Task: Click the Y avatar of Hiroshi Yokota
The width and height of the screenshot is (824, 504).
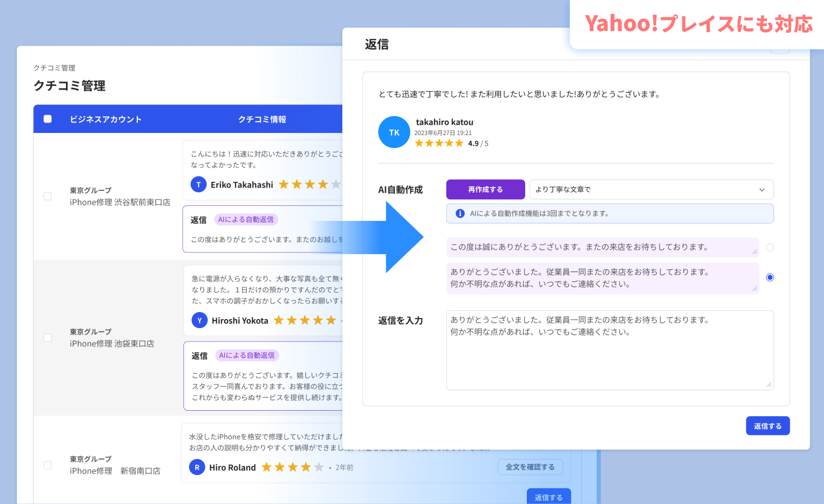Action: click(x=200, y=321)
